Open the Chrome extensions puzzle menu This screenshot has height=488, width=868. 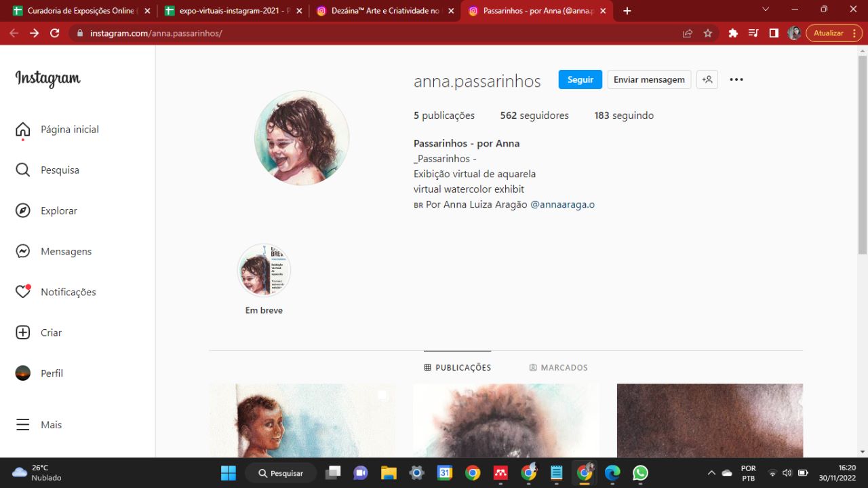pyautogui.click(x=732, y=33)
